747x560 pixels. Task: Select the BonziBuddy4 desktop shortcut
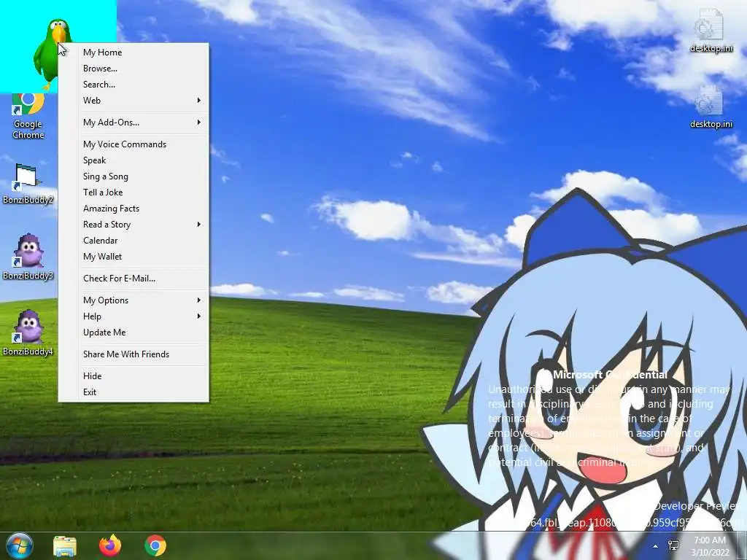28,333
